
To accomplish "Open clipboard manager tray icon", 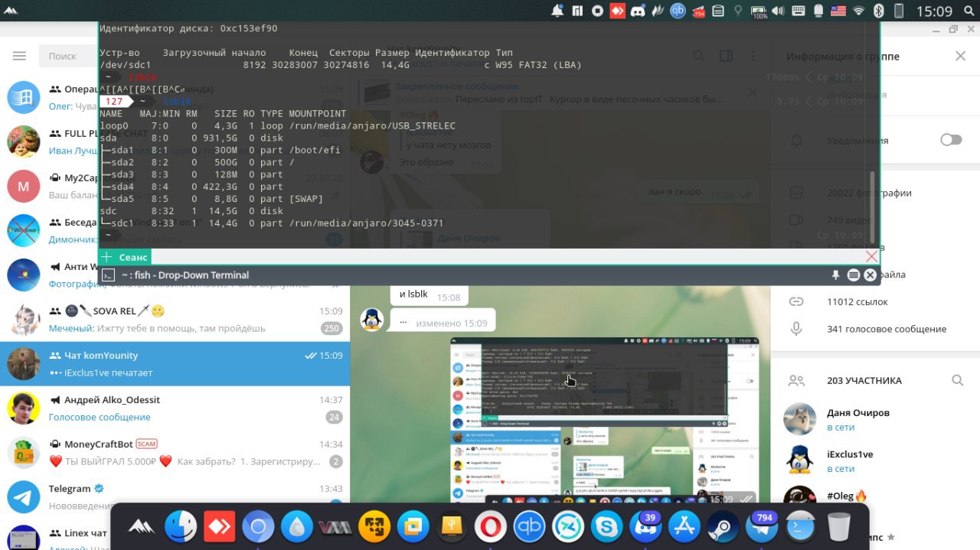I will coord(717,11).
